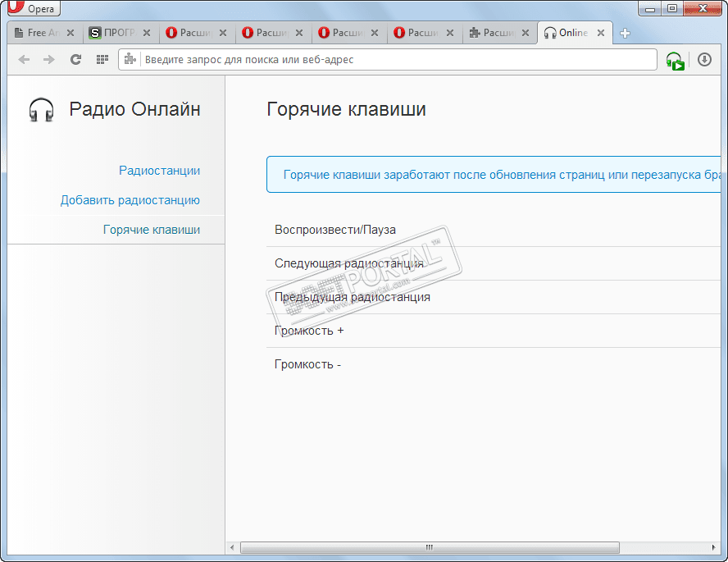Click the headphones logo beside Радио Онлайн

[x=41, y=110]
